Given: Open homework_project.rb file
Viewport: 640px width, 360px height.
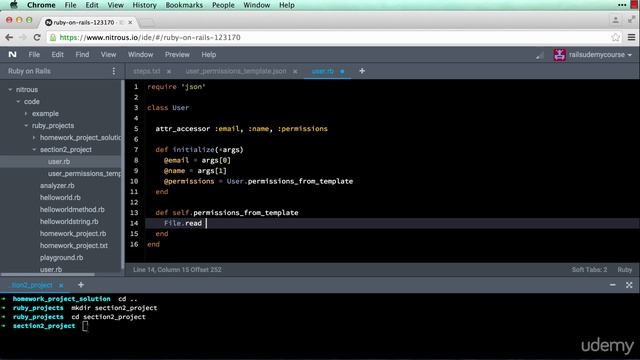Looking at the screenshot, I should 73,233.
